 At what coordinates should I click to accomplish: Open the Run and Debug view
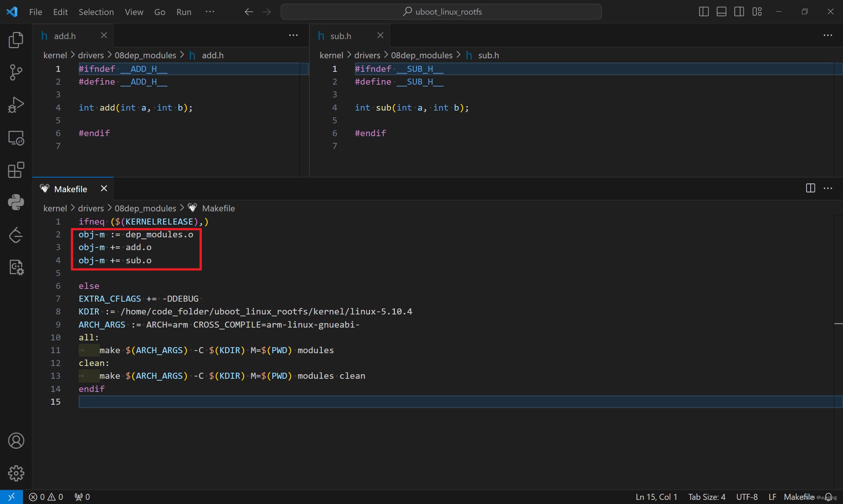[x=16, y=105]
